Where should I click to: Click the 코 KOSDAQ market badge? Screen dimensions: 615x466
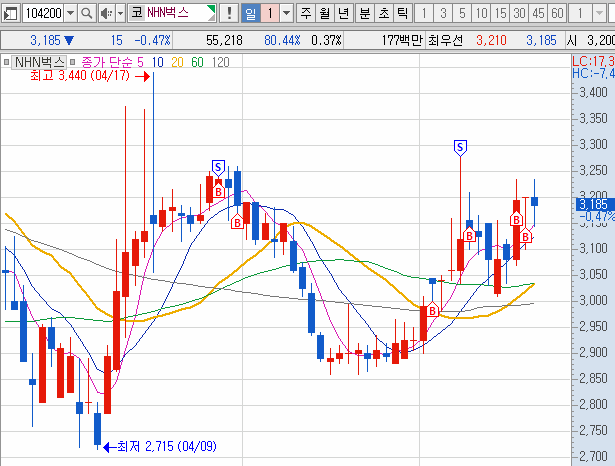click(x=137, y=13)
